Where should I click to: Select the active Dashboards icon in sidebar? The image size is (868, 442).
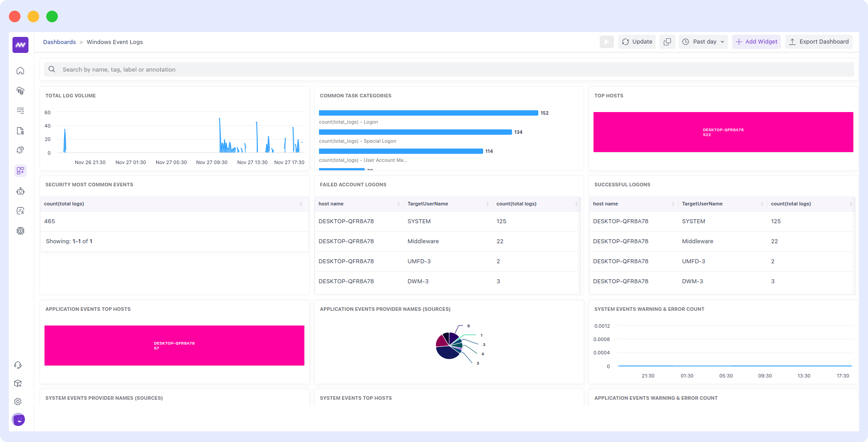coord(20,171)
